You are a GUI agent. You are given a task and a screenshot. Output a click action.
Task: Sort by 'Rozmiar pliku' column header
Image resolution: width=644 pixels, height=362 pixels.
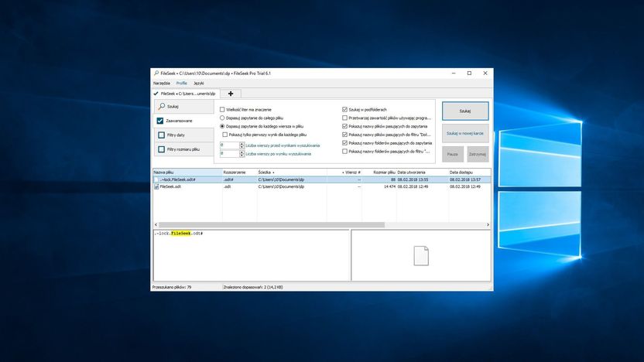tap(379, 172)
